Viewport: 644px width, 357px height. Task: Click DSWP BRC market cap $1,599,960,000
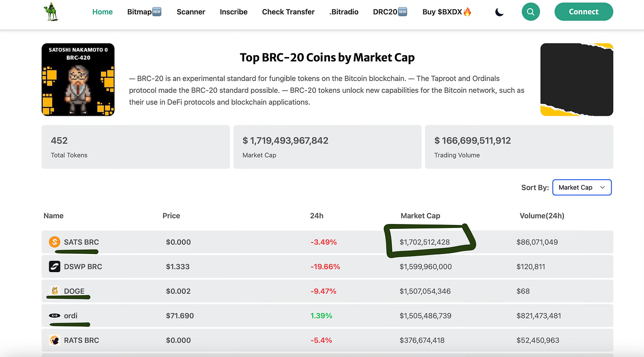click(x=425, y=266)
